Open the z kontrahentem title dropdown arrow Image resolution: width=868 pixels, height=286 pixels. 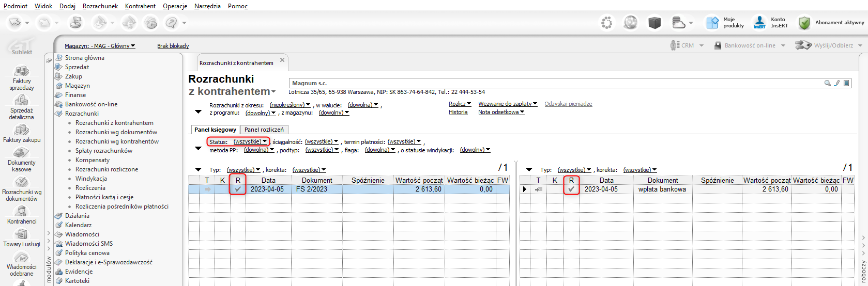pos(273,92)
